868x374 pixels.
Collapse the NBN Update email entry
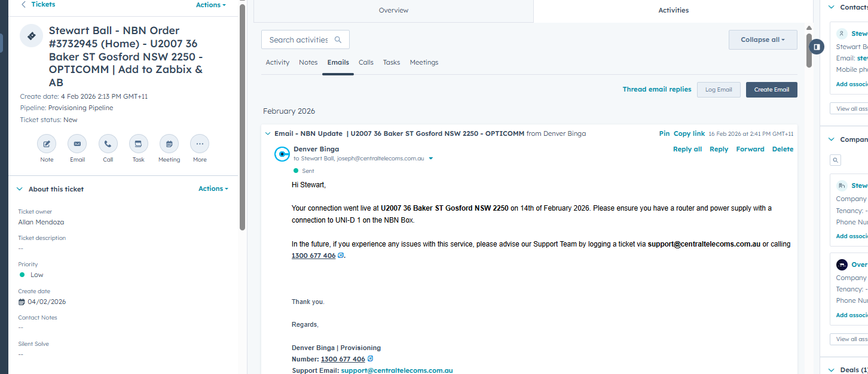[x=268, y=133]
